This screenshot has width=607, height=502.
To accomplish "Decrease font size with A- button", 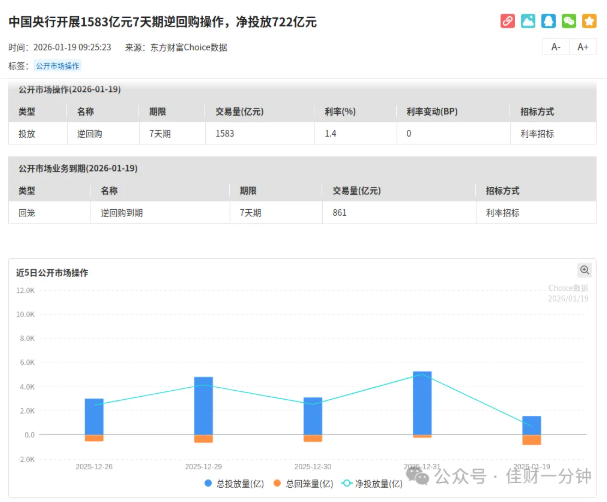I will coord(556,47).
